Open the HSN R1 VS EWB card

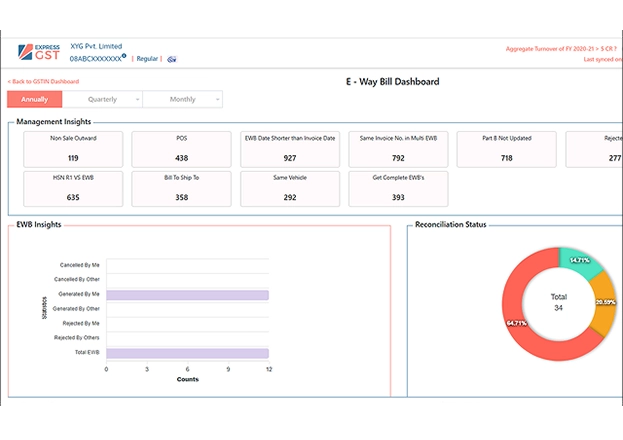73,188
